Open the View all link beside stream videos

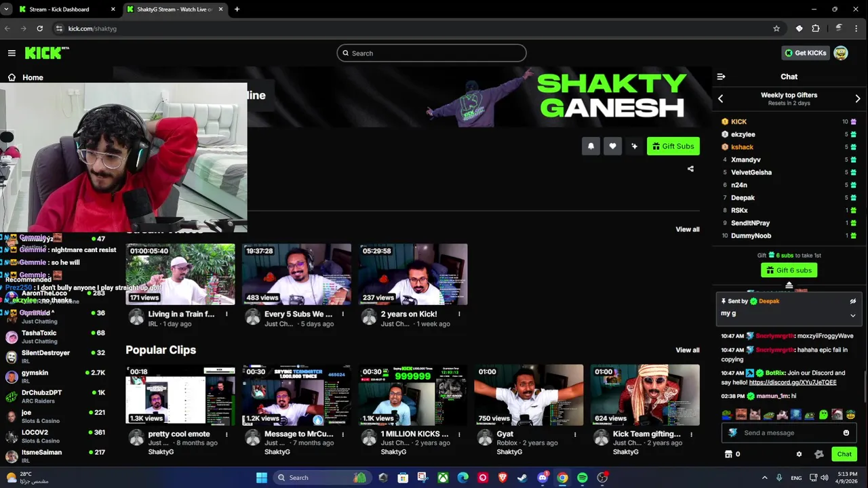click(x=687, y=229)
